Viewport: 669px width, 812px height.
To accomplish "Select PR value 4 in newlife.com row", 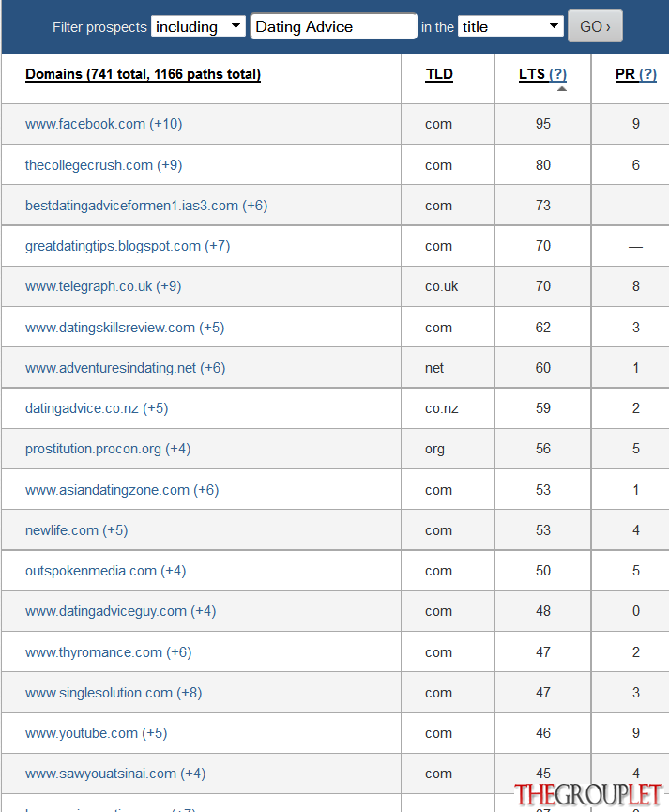I will click(636, 530).
